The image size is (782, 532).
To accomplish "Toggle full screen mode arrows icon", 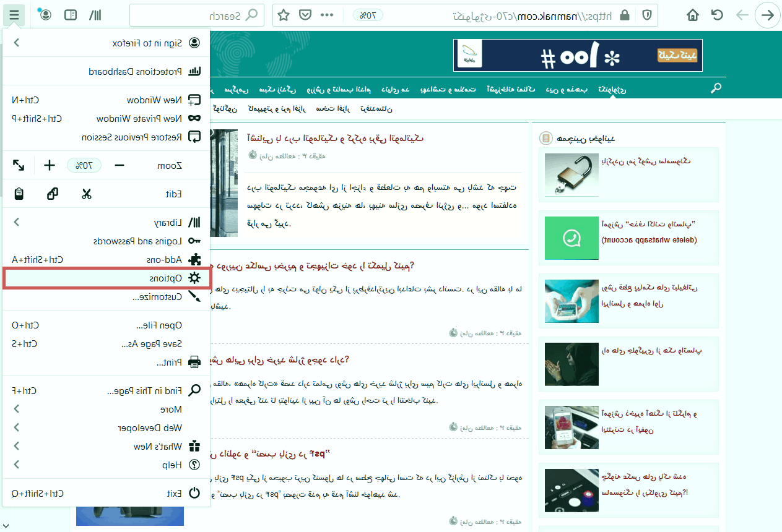I will tap(19, 165).
